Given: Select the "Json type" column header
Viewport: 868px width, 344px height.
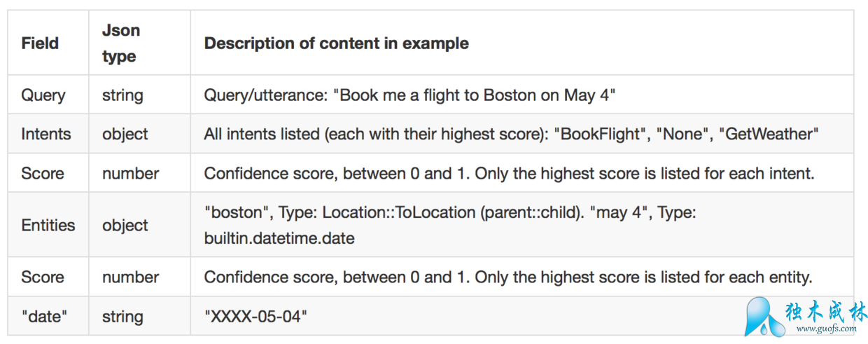Looking at the screenshot, I should [121, 43].
